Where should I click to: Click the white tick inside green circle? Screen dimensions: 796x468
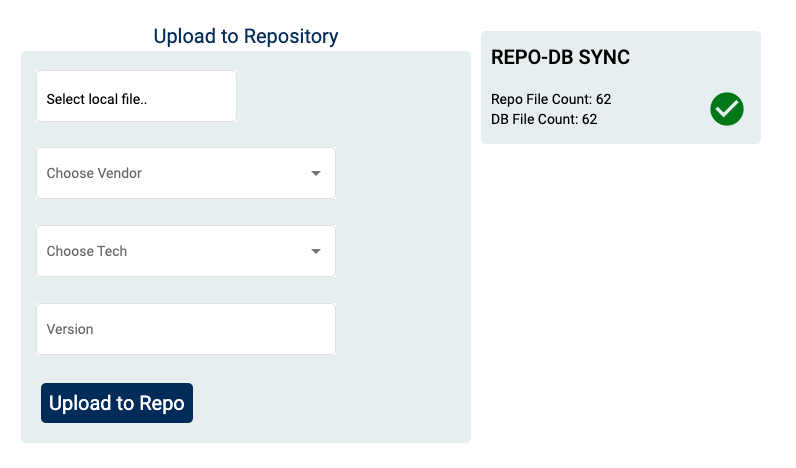coord(727,109)
